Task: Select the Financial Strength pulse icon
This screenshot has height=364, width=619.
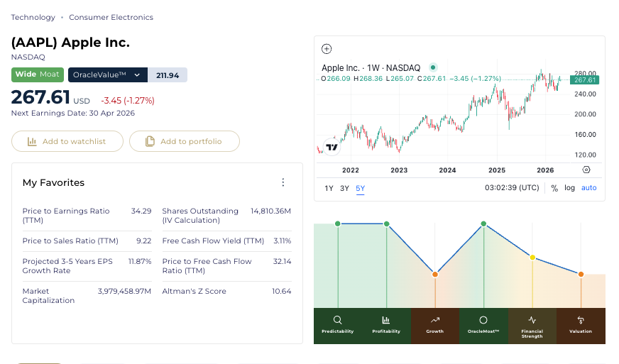Action: pyautogui.click(x=532, y=320)
